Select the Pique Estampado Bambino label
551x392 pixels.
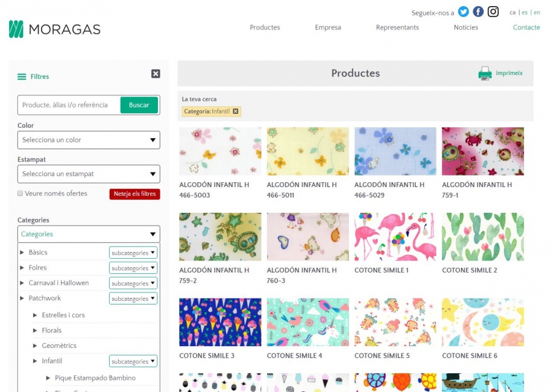click(96, 378)
